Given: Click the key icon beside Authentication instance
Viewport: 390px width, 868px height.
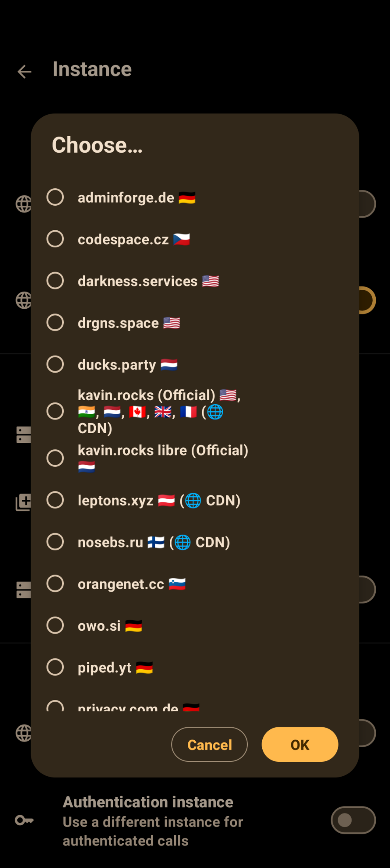Looking at the screenshot, I should pyautogui.click(x=24, y=820).
